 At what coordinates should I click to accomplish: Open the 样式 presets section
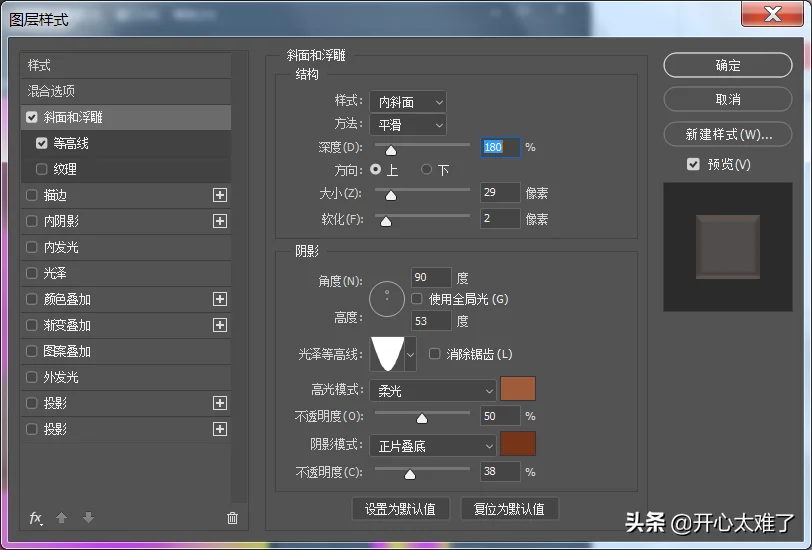coord(126,65)
